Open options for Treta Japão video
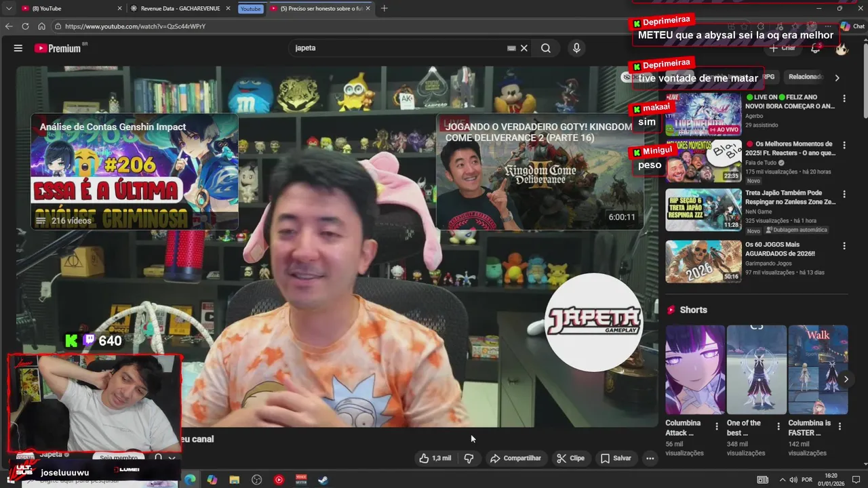This screenshot has height=488, width=868. [x=844, y=193]
